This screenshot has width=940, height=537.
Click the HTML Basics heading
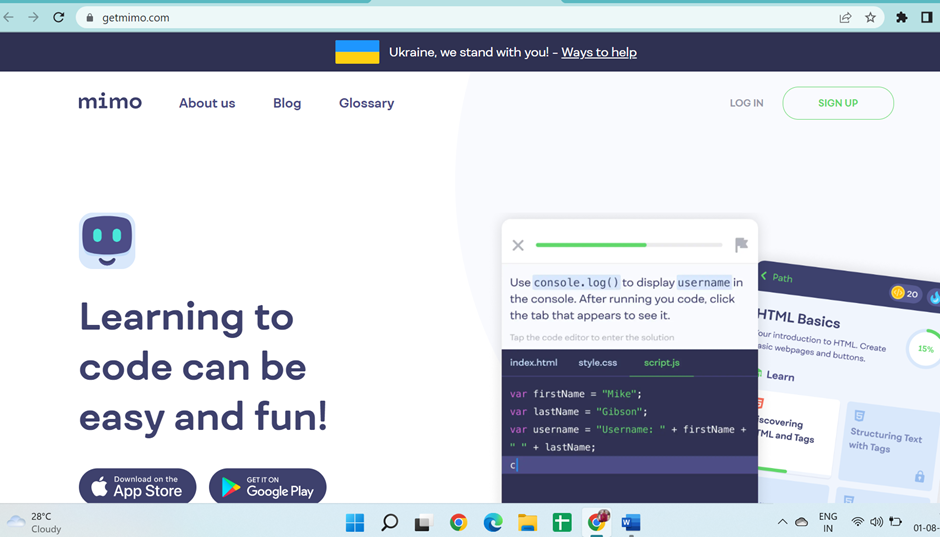tap(799, 318)
